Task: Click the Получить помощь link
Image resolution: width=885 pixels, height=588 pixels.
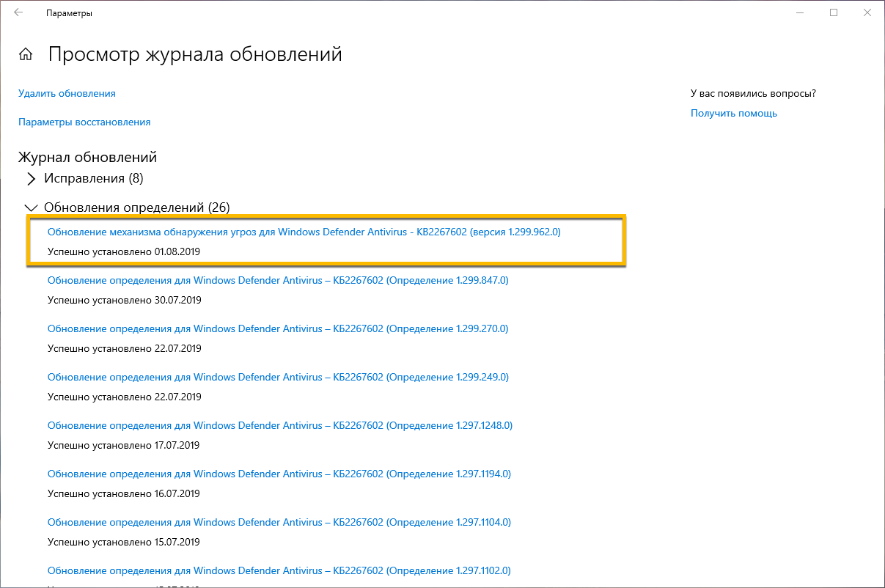Action: [x=734, y=113]
